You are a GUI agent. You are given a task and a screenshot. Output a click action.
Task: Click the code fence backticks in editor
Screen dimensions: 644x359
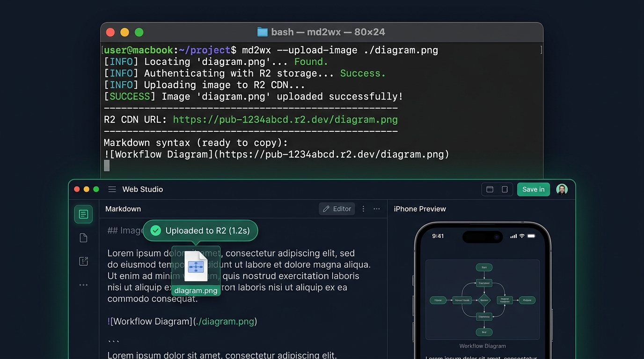(x=113, y=343)
